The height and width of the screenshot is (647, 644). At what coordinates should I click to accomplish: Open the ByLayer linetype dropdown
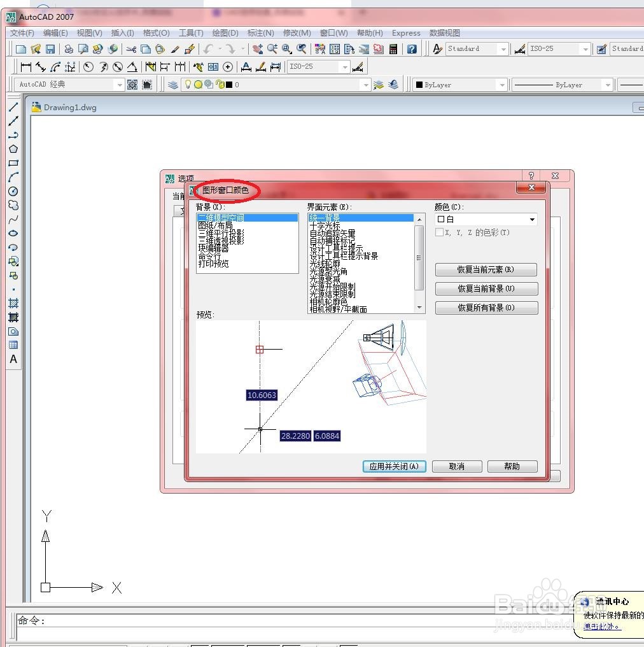(x=607, y=85)
